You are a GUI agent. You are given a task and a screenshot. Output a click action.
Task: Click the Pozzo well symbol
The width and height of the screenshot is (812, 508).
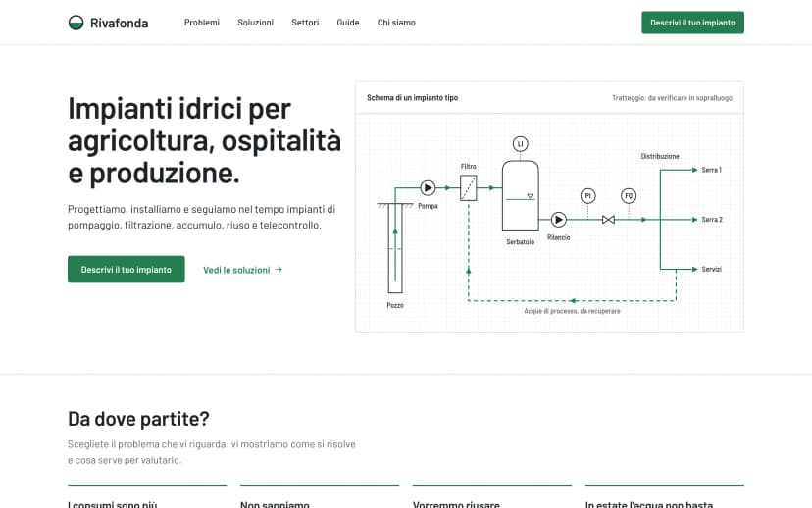pos(395,247)
